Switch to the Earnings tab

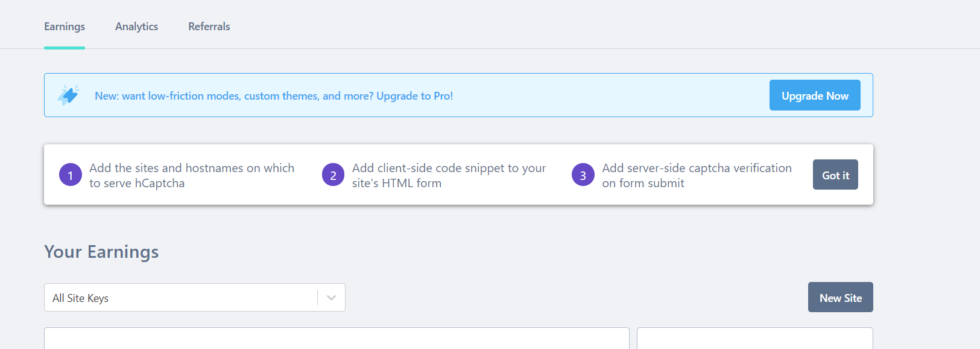click(x=65, y=27)
